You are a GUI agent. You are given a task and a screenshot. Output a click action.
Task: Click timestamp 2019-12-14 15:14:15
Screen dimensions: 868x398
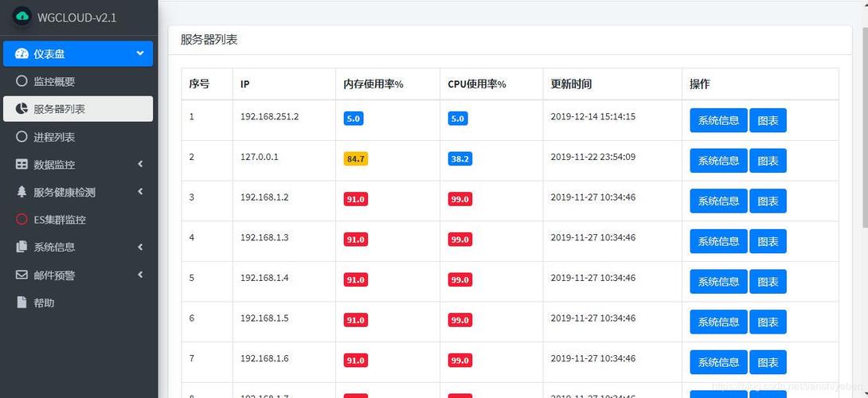point(593,117)
